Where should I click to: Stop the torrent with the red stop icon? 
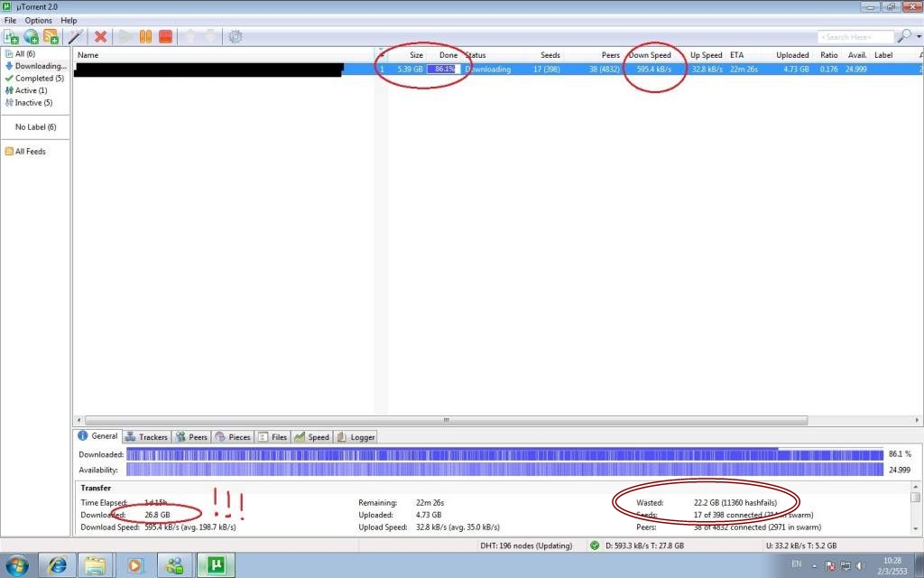coord(166,36)
